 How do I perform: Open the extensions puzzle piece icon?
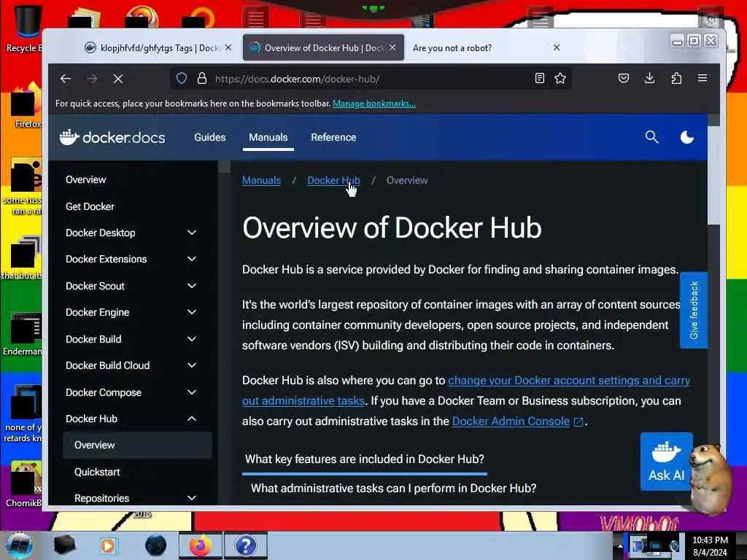(676, 78)
